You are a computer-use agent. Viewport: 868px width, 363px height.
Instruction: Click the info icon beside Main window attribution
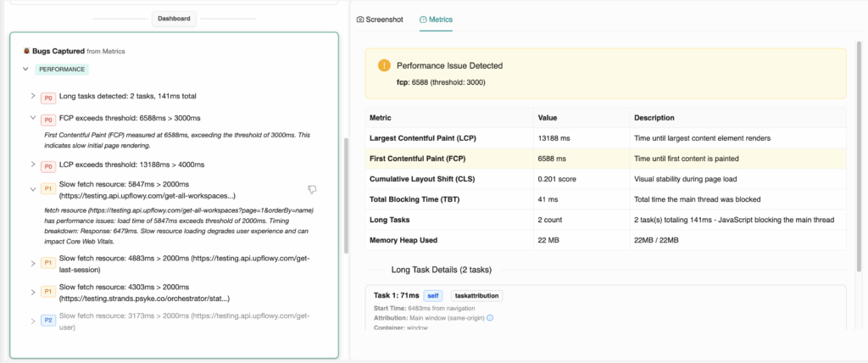(x=490, y=318)
